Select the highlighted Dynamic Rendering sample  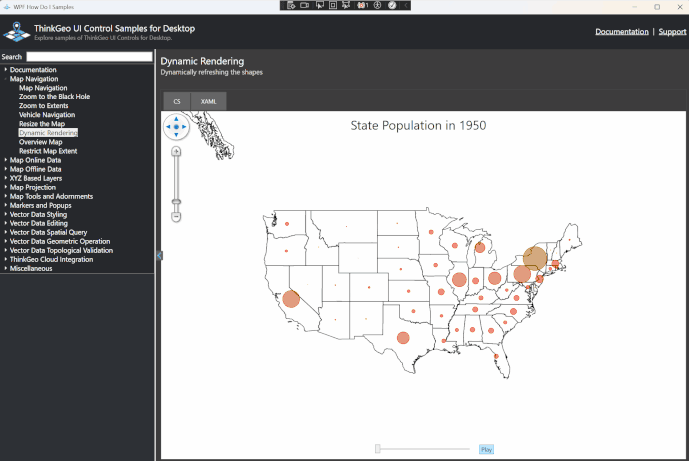(x=48, y=133)
